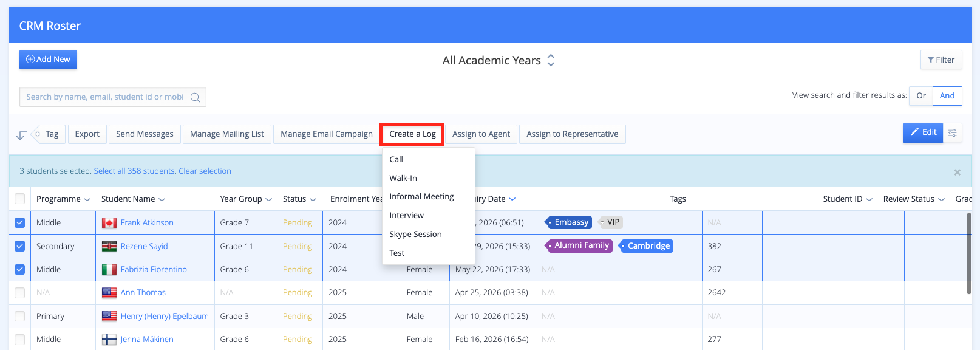Click the collapse arrow icon beside Tag
This screenshot has height=350, width=980.
[x=21, y=135]
